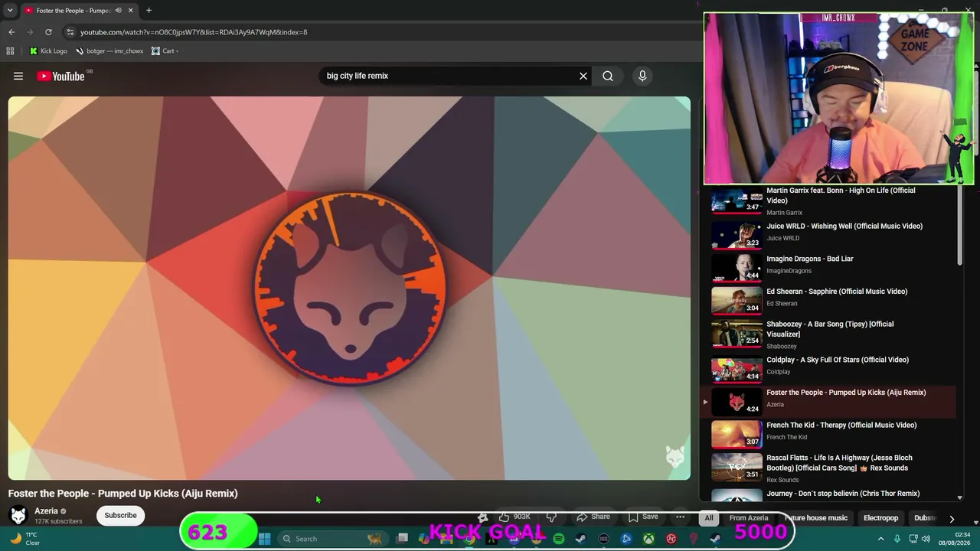Open the more actions three-dot menu
The image size is (980, 551).
pyautogui.click(x=680, y=517)
